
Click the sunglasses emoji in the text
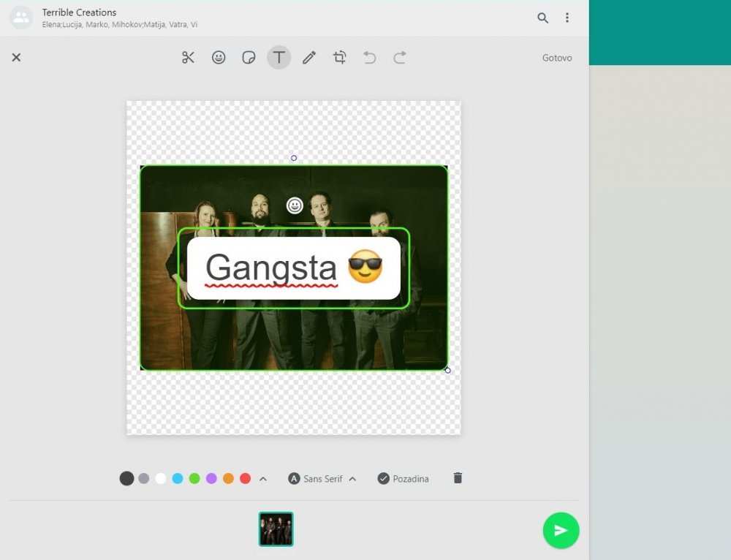[365, 266]
